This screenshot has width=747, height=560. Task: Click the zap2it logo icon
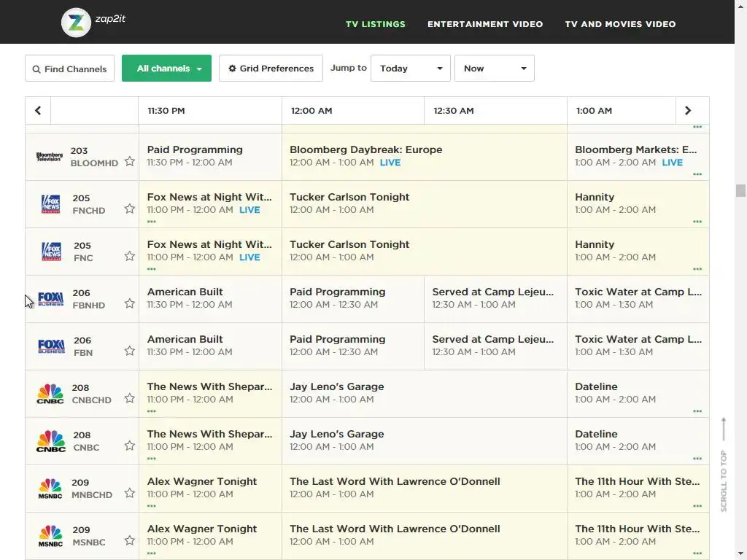tap(76, 23)
